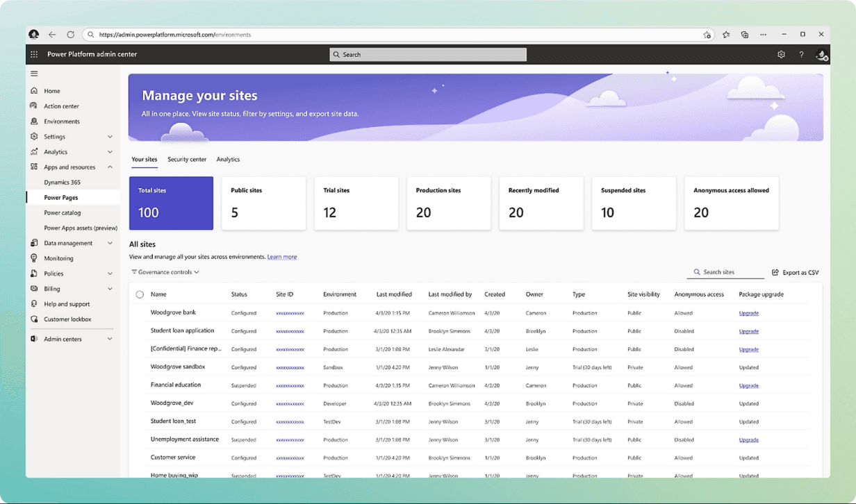This screenshot has height=504, width=856.
Task: Open the app launcher waffle icon
Action: pos(34,54)
